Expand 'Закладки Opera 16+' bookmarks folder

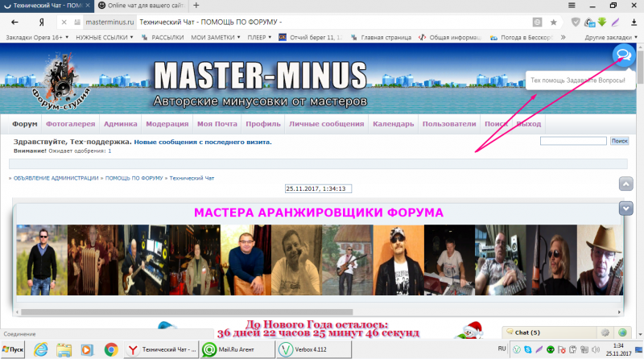[37, 37]
